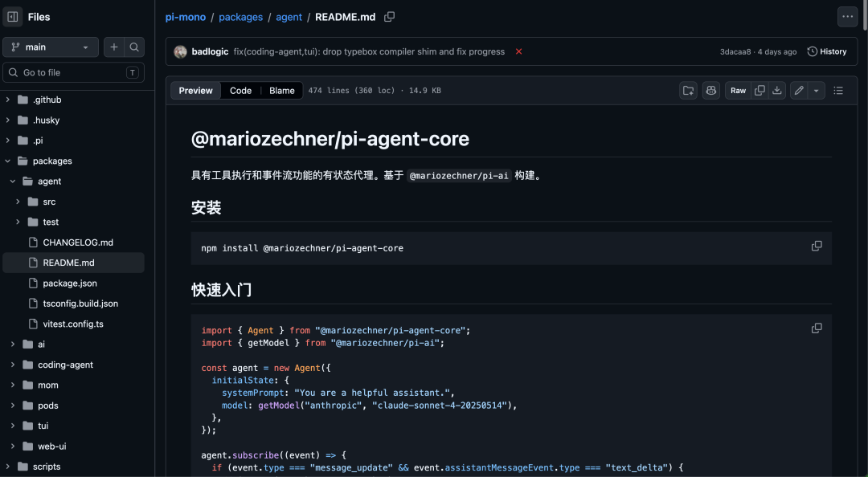This screenshot has width=868, height=477.
Task: Open package.json in file tree
Action: (70, 283)
